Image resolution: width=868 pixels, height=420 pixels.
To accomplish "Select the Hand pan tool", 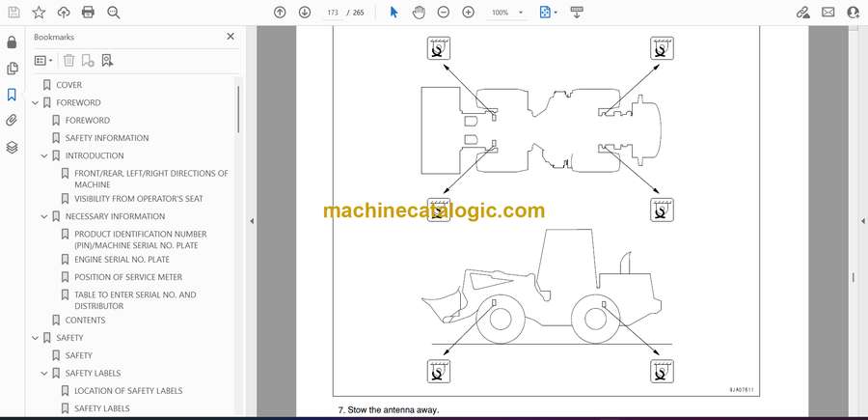I will (x=419, y=13).
